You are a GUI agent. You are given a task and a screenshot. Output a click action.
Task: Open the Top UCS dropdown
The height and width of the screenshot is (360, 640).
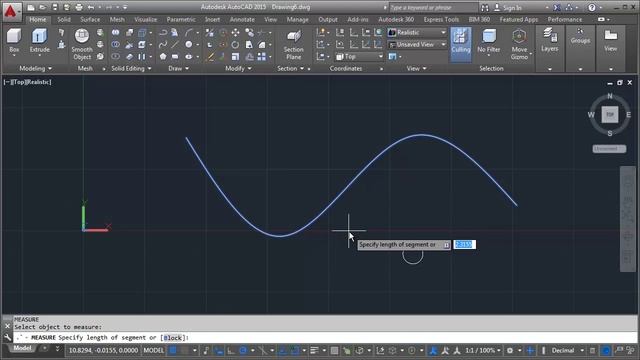[360, 56]
